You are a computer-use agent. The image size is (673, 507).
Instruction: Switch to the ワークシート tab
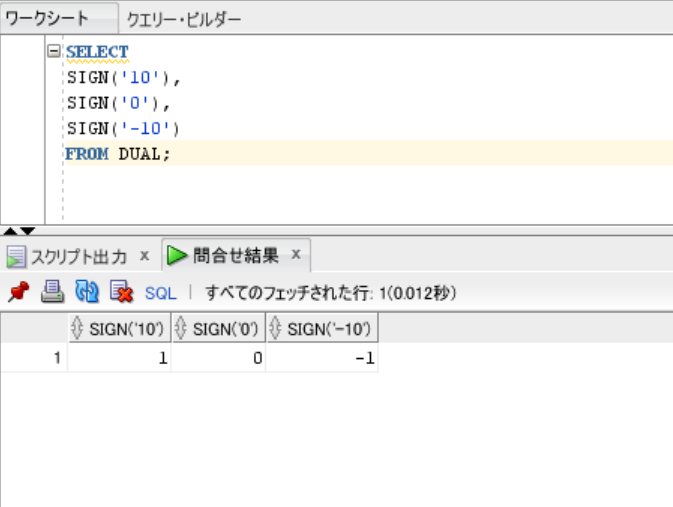47,19
